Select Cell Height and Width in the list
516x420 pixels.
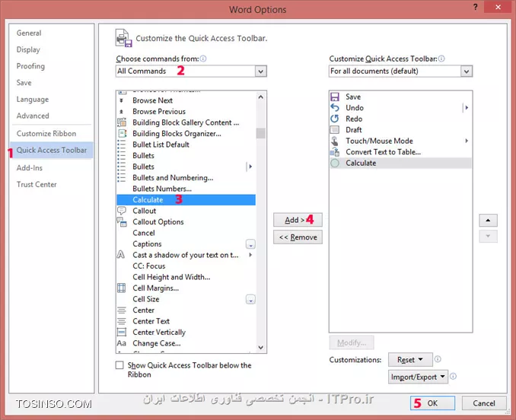tap(186, 277)
